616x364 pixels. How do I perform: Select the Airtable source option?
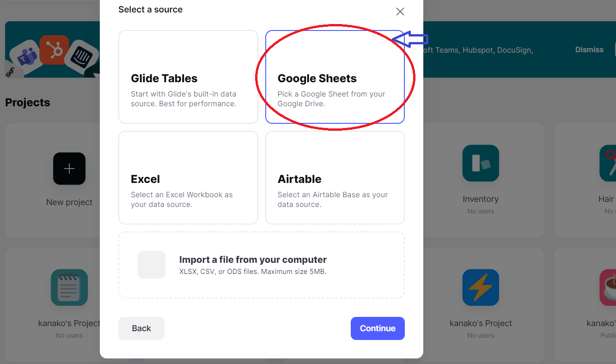coord(335,177)
